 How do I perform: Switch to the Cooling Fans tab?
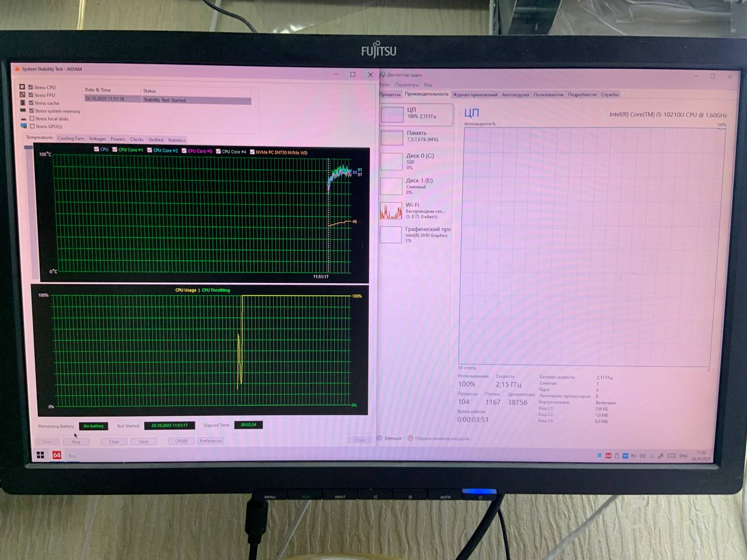[71, 139]
